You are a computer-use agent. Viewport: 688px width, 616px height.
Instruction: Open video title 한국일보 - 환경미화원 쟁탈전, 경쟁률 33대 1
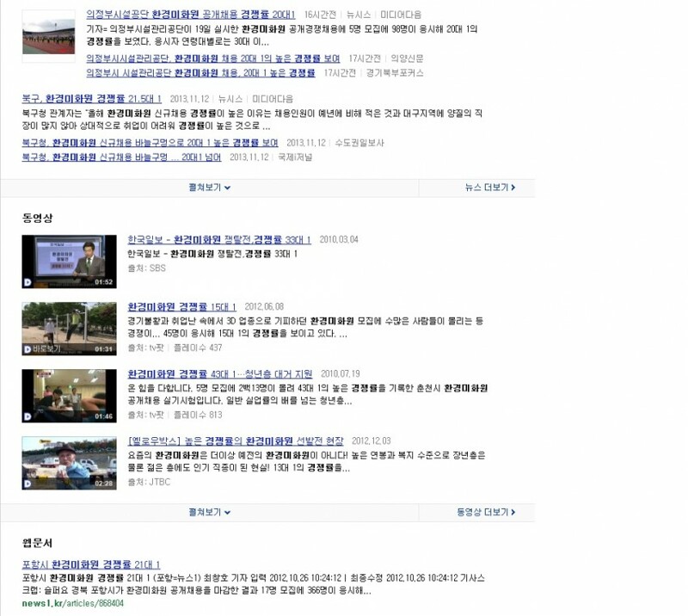[219, 240]
